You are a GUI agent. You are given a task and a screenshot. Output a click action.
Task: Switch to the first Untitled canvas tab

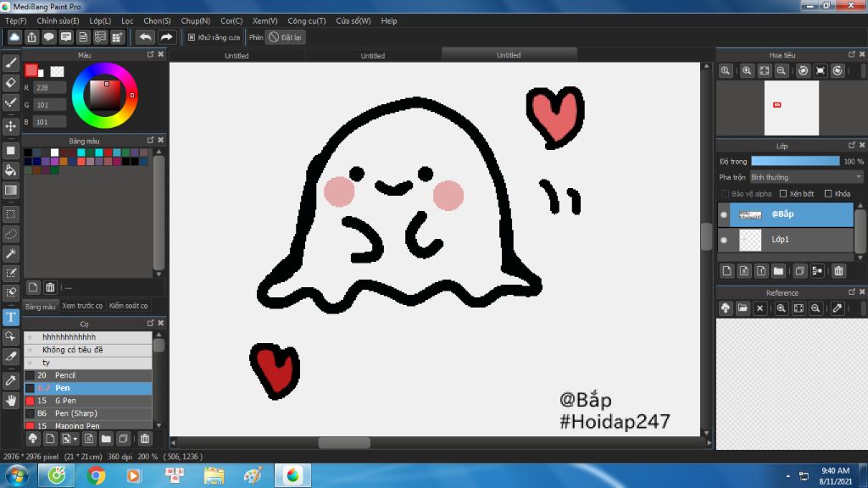236,55
